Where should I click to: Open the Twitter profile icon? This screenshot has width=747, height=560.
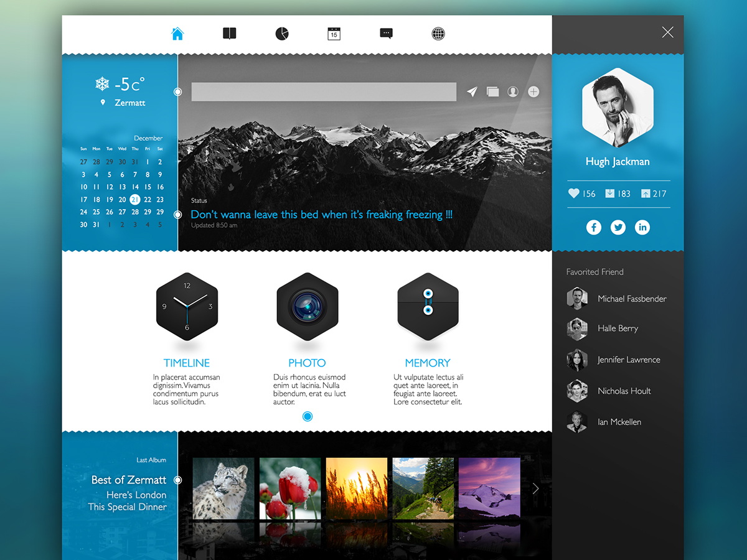coord(618,227)
